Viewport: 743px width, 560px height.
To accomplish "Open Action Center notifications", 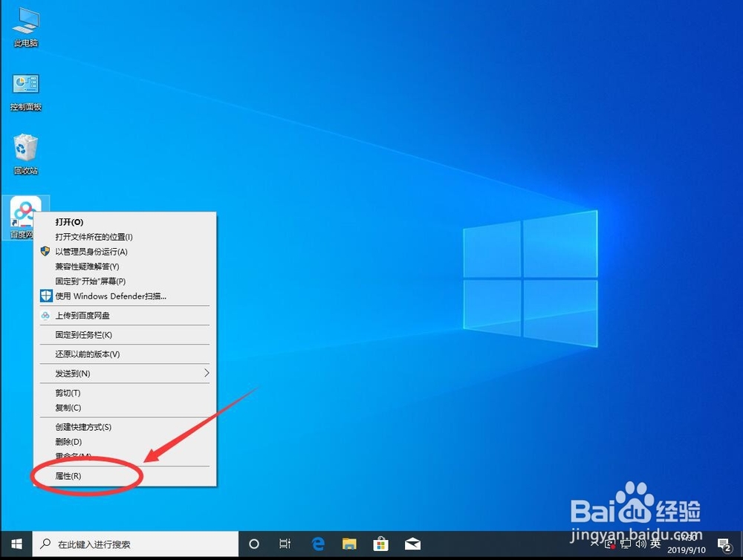I will tap(726, 543).
